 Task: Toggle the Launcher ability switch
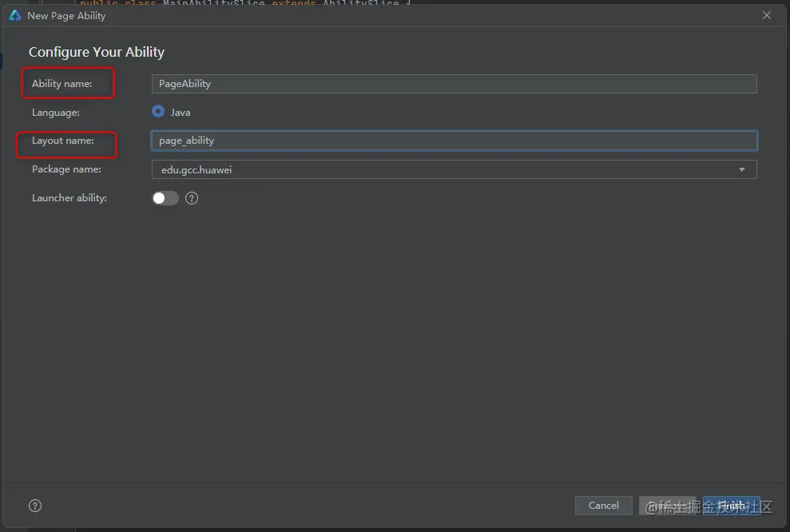pos(165,198)
